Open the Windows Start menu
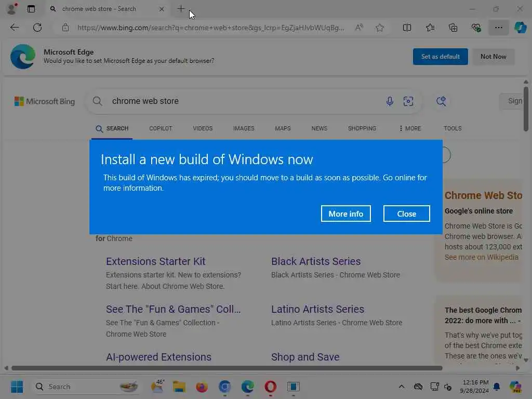Viewport: 532px width, 399px height. [17, 387]
